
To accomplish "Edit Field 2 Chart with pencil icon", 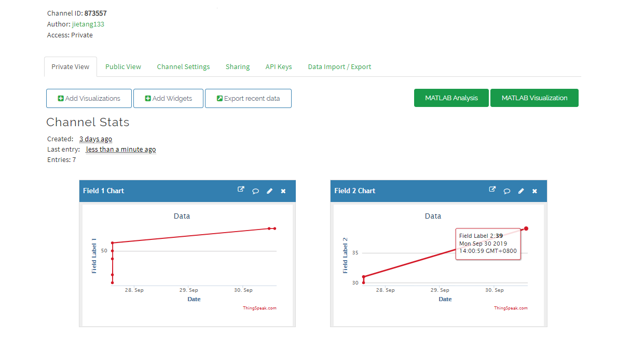I will (x=521, y=191).
